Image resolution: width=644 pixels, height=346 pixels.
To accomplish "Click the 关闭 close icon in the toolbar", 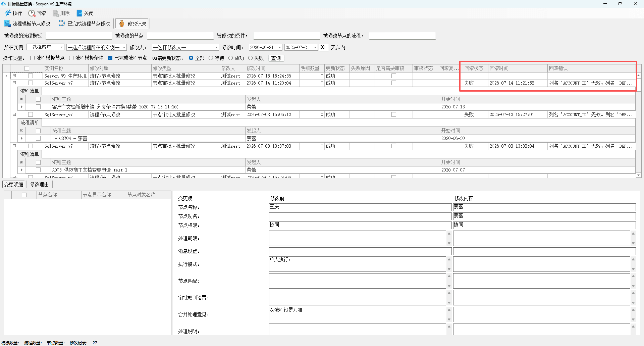I will click(79, 13).
